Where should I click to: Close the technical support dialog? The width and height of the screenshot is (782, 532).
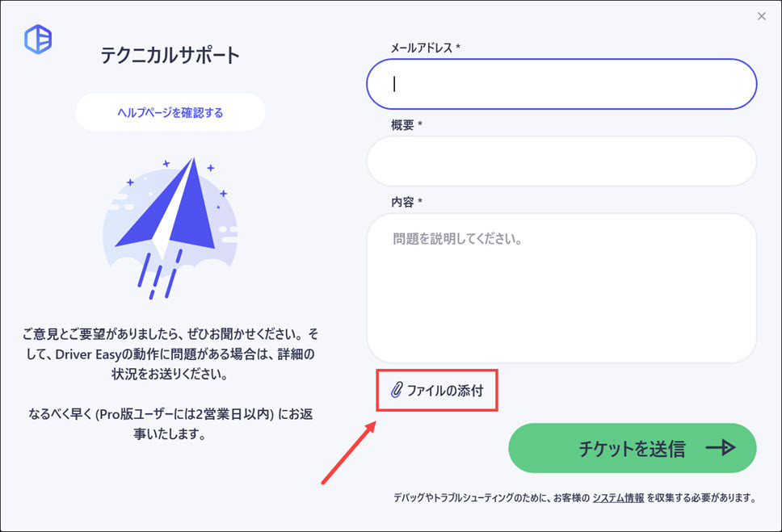click(x=761, y=16)
